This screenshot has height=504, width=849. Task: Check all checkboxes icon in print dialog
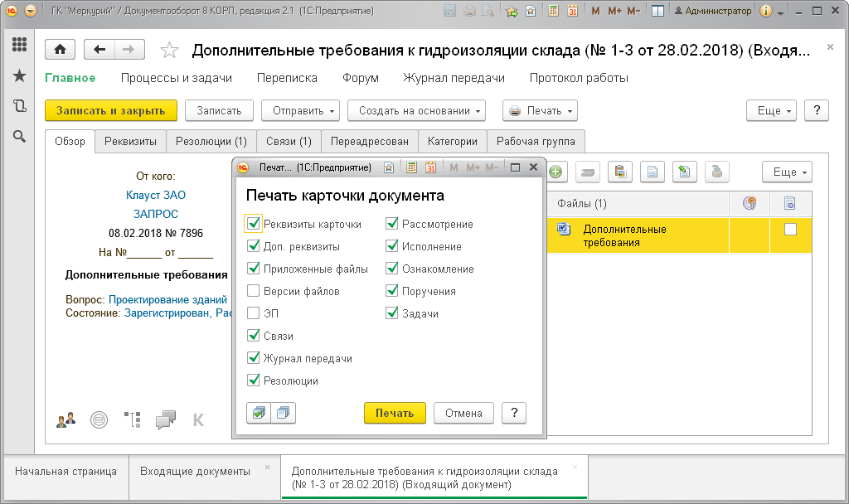coord(259,413)
